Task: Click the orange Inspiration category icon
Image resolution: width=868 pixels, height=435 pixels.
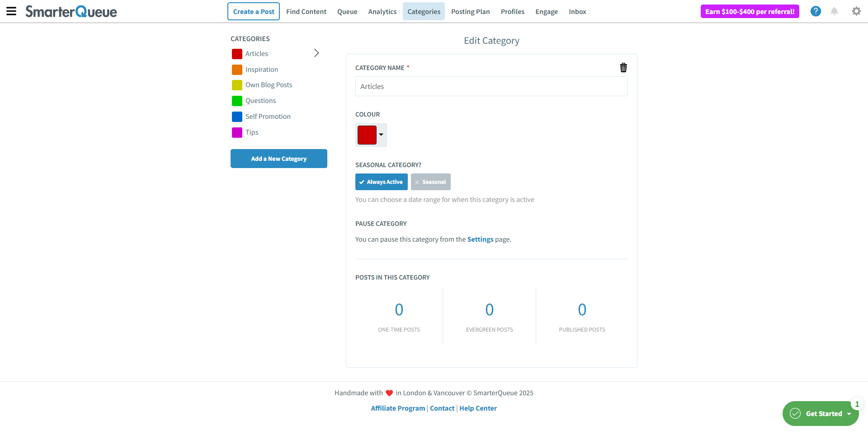Action: pos(237,70)
